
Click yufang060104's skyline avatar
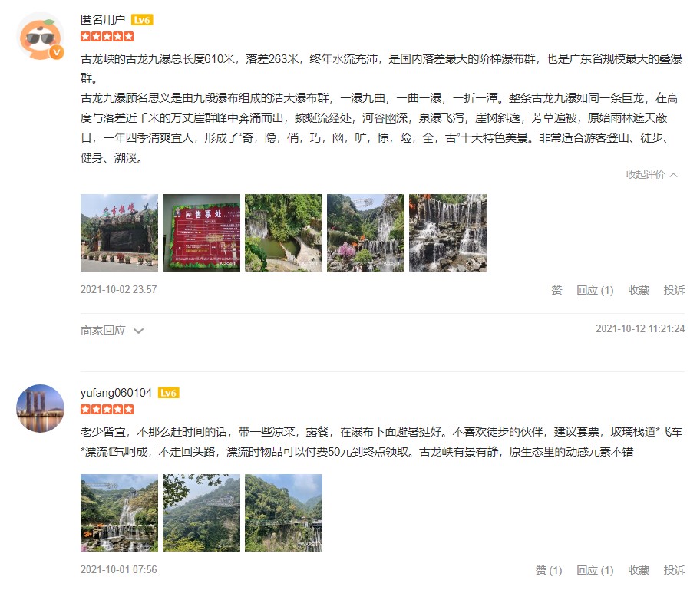[x=40, y=408]
